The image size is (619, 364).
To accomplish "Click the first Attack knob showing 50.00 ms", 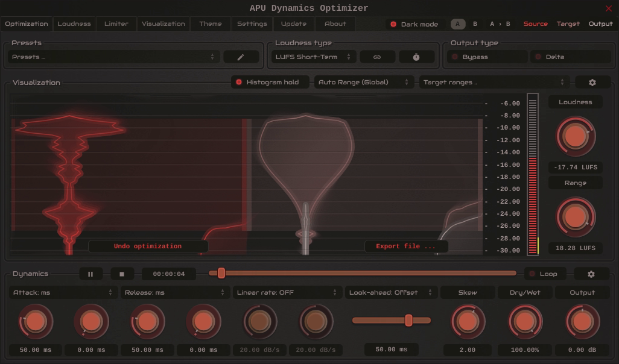I will coord(36,321).
